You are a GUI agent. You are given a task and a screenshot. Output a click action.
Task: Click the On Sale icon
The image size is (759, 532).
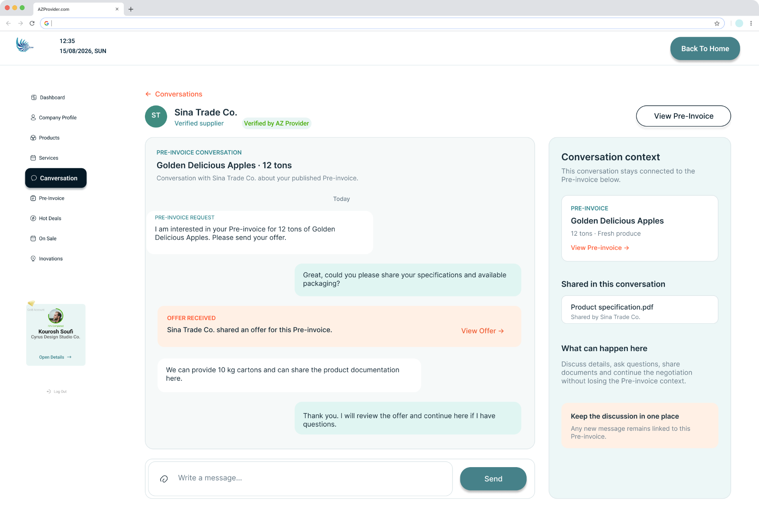point(33,238)
